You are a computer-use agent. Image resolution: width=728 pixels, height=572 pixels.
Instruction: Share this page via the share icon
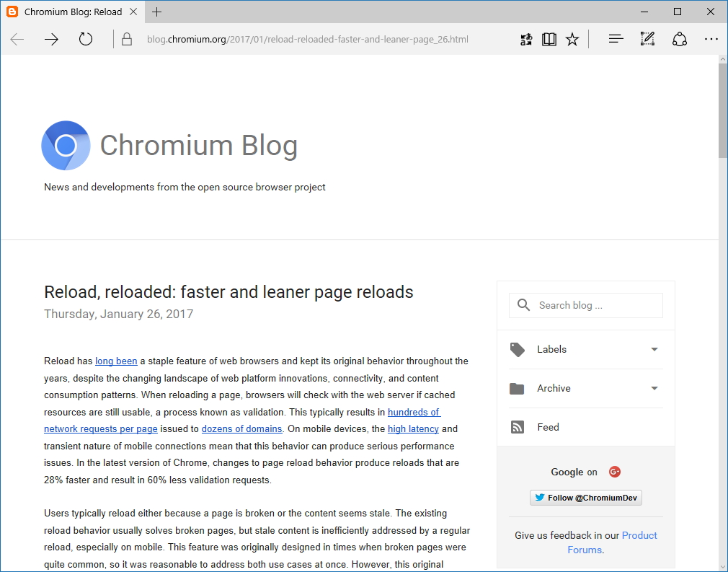pyautogui.click(x=679, y=39)
